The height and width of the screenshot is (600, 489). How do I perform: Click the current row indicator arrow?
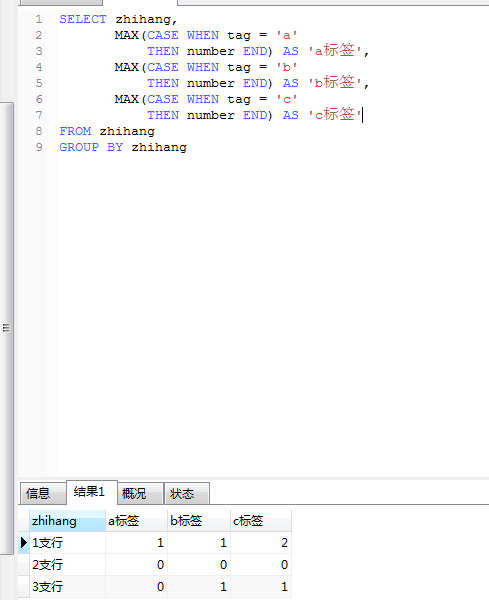point(24,543)
